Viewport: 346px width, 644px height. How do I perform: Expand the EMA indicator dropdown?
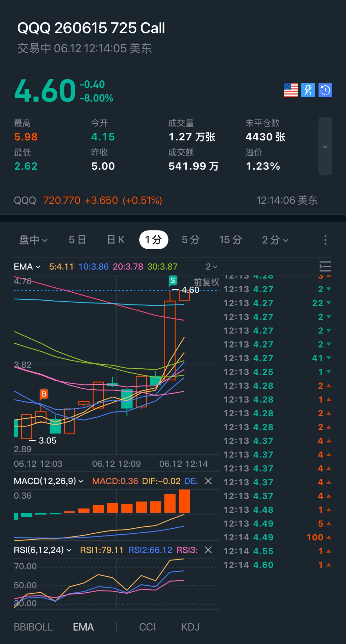[27, 267]
